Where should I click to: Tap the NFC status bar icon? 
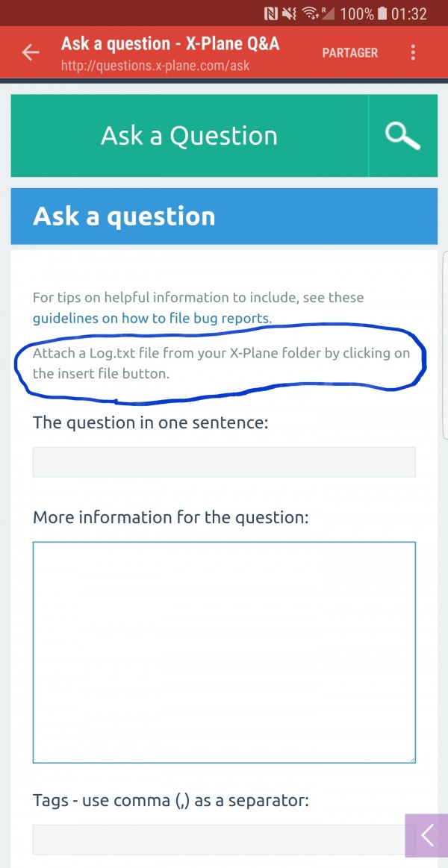coord(271,13)
